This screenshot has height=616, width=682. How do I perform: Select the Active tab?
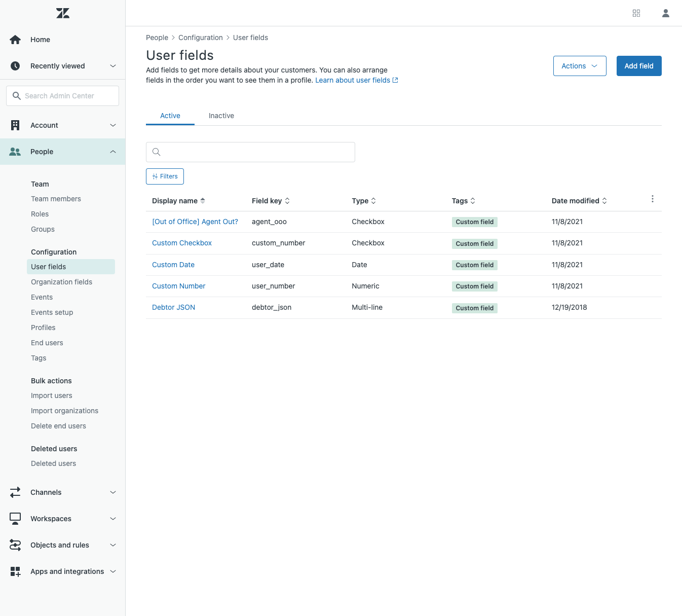tap(170, 116)
